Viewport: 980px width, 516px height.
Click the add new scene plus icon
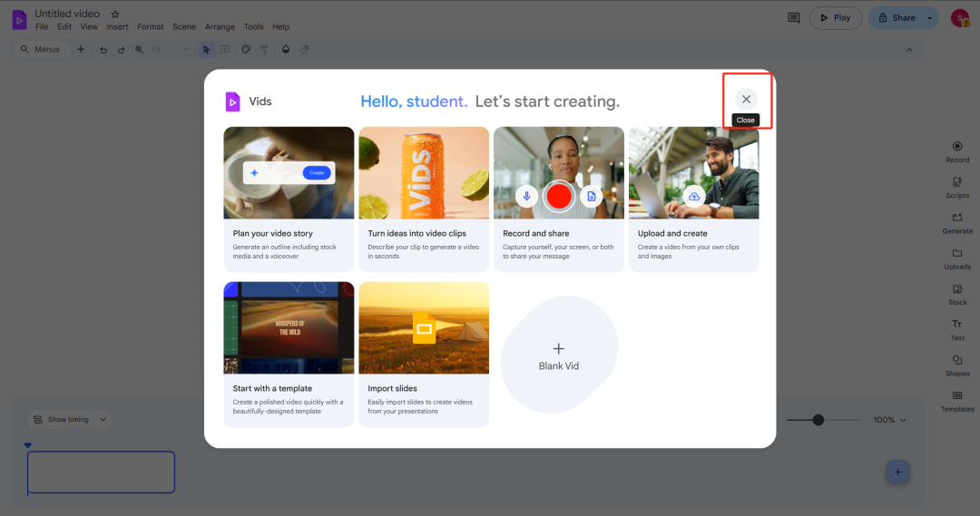point(81,49)
